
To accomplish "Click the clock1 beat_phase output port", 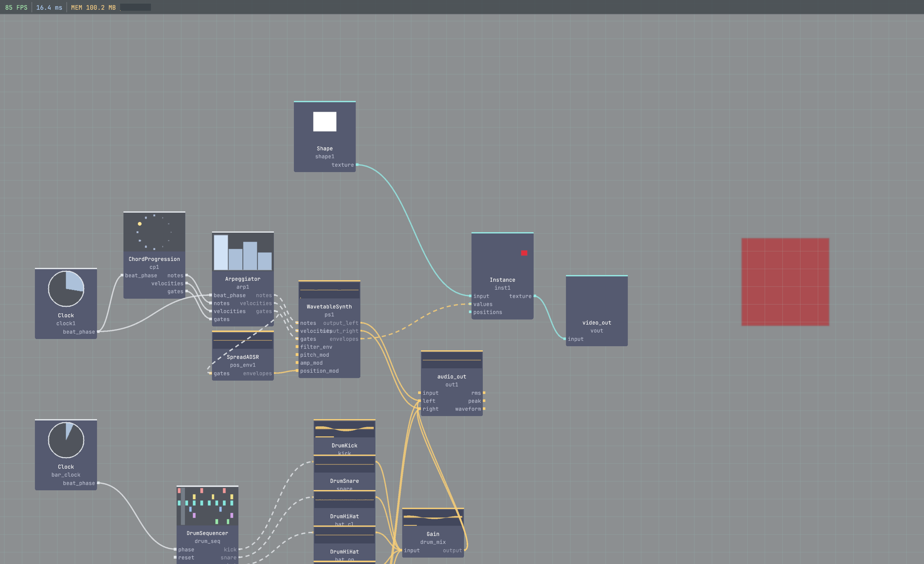I will [x=98, y=332].
